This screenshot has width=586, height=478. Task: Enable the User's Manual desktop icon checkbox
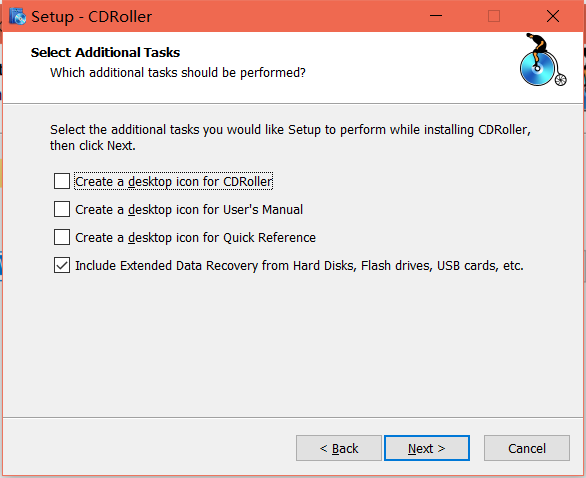coord(62,209)
